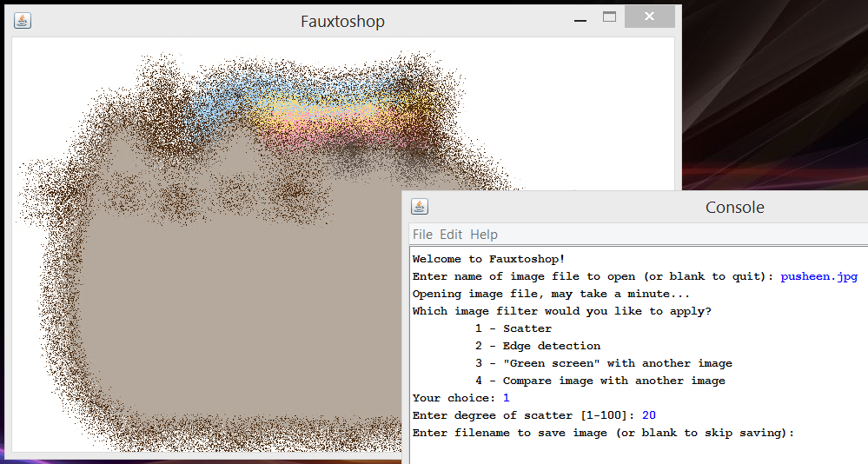Click the 'Which image filter would you like to apply?' line
868x464 pixels.
click(x=561, y=311)
